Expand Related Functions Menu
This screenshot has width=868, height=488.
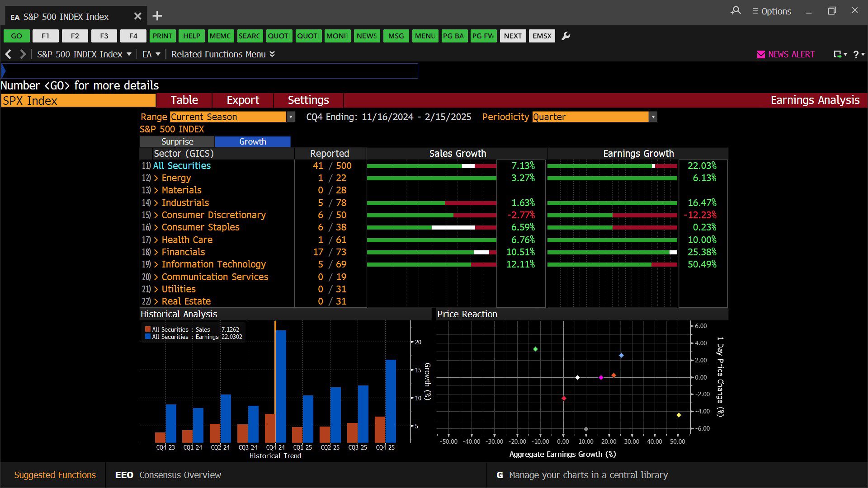click(223, 54)
